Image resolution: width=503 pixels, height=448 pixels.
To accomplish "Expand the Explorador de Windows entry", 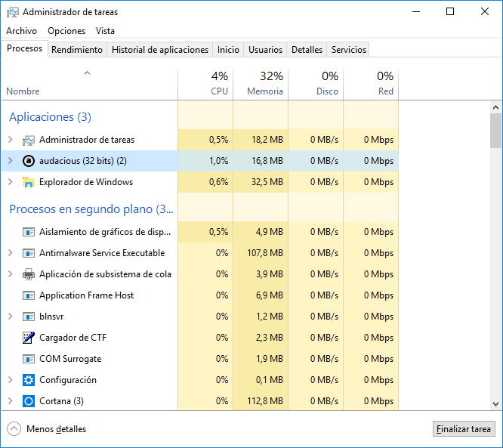I will point(10,182).
